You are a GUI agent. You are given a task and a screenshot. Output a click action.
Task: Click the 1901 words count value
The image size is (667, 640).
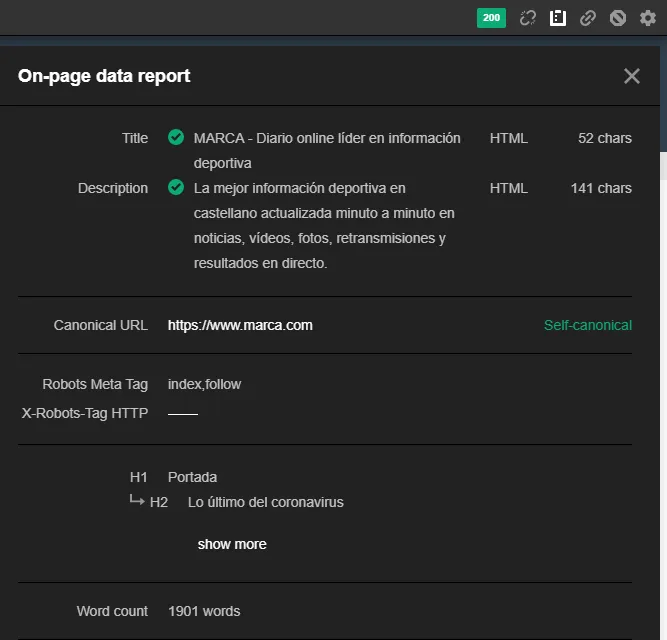204,611
